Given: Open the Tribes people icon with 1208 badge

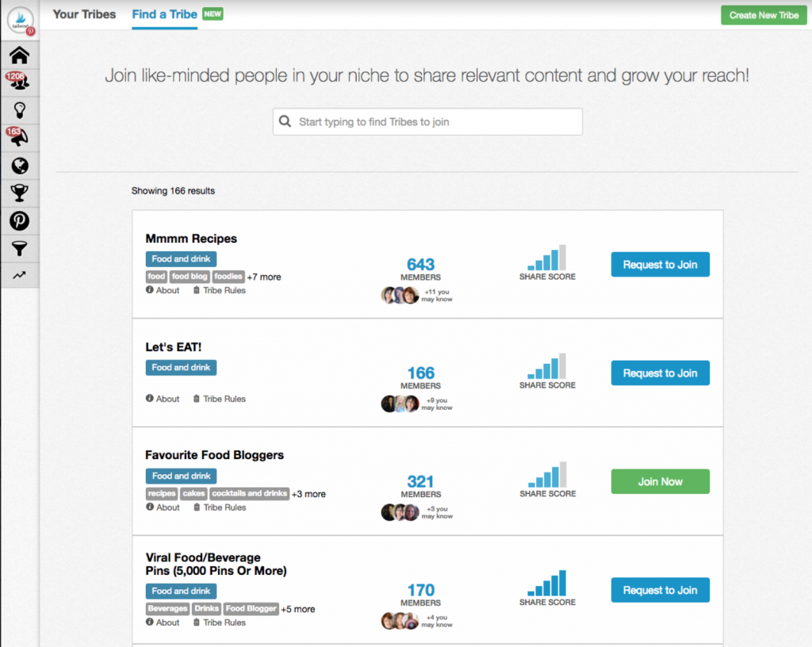Looking at the screenshot, I should pyautogui.click(x=20, y=82).
